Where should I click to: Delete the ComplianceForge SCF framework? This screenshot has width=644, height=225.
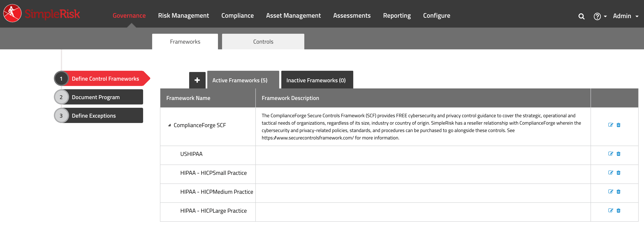pos(619,125)
